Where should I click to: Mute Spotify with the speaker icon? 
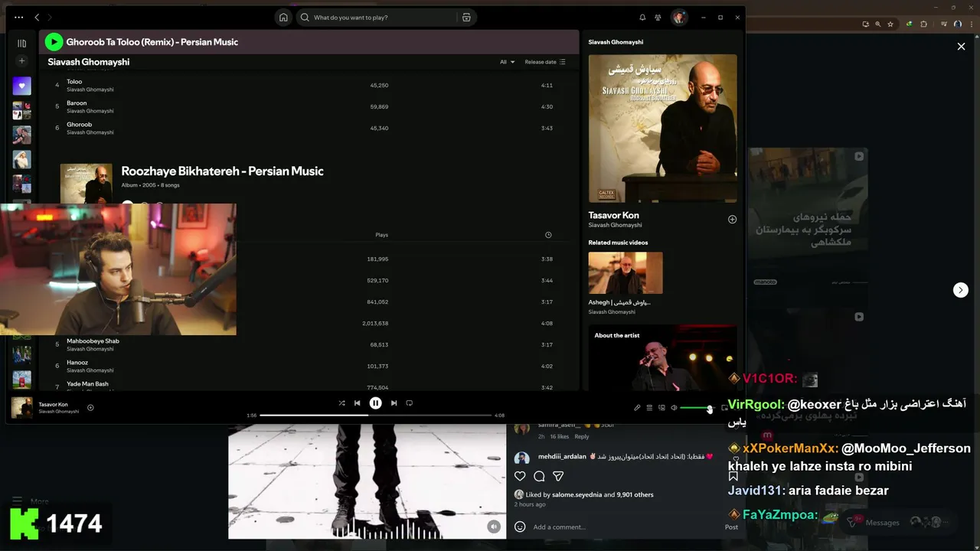[x=674, y=408]
